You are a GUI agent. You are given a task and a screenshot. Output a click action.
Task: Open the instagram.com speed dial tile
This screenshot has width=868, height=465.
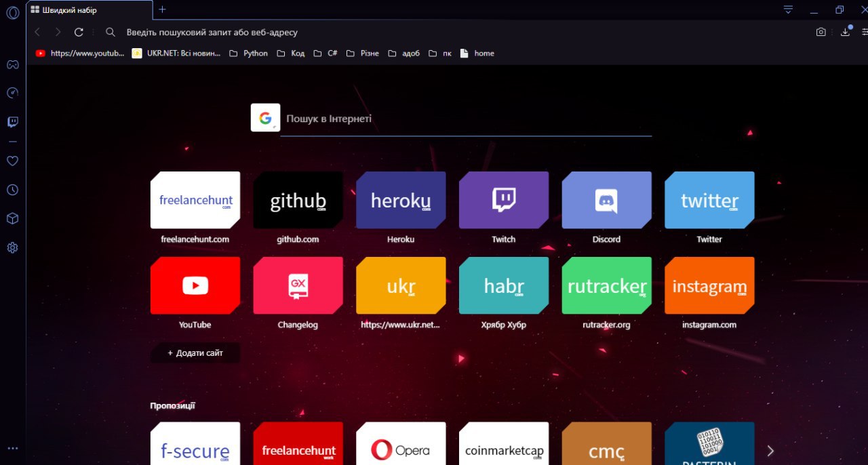pyautogui.click(x=709, y=285)
